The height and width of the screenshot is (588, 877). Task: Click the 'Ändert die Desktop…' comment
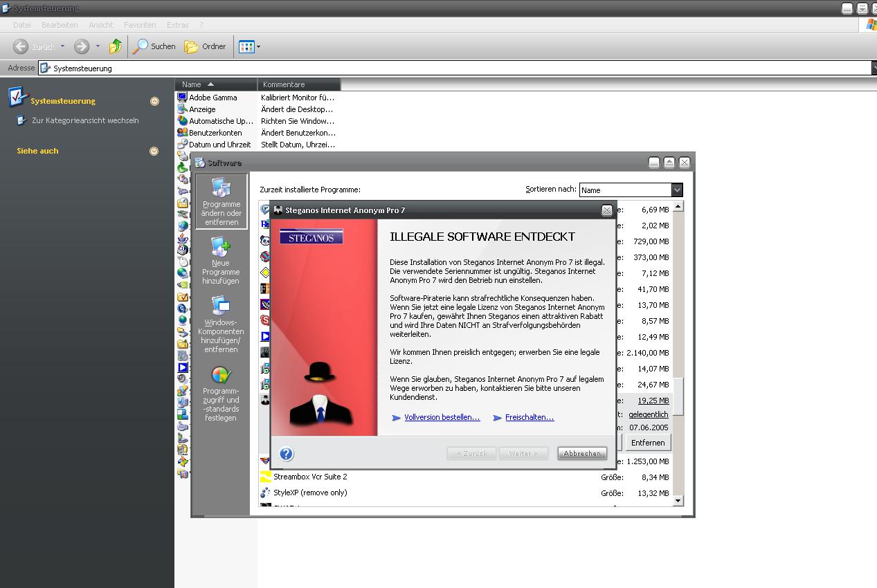coord(298,109)
